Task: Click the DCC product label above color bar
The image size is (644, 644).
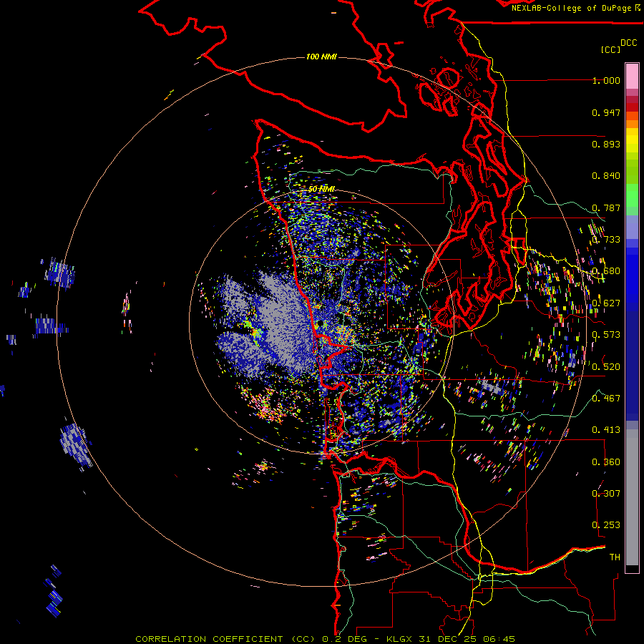Action: (x=628, y=43)
